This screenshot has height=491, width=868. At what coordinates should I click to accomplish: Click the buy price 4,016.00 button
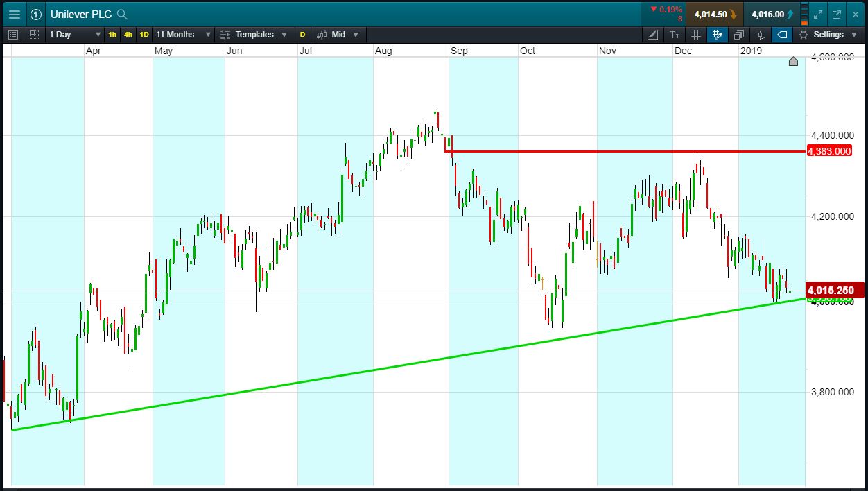(771, 14)
